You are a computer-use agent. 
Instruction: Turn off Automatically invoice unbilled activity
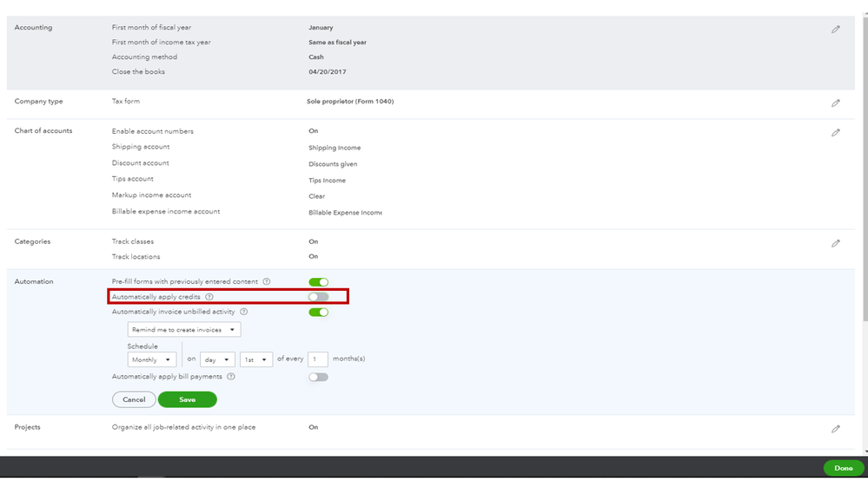(x=319, y=313)
